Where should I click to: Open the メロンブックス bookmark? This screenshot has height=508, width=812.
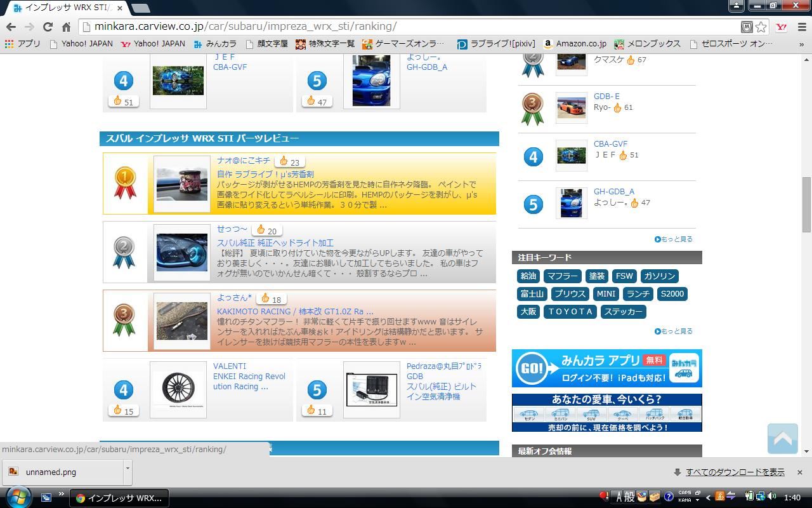pyautogui.click(x=648, y=44)
